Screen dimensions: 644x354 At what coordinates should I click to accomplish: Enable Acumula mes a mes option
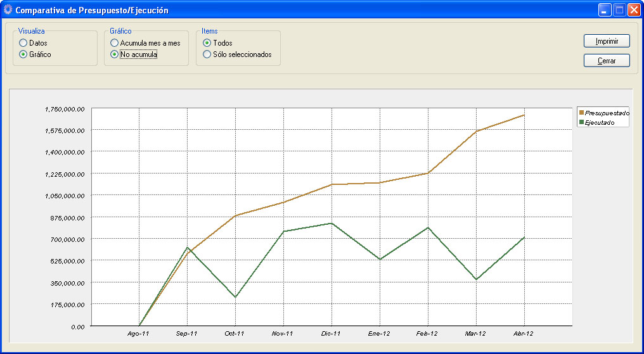114,43
